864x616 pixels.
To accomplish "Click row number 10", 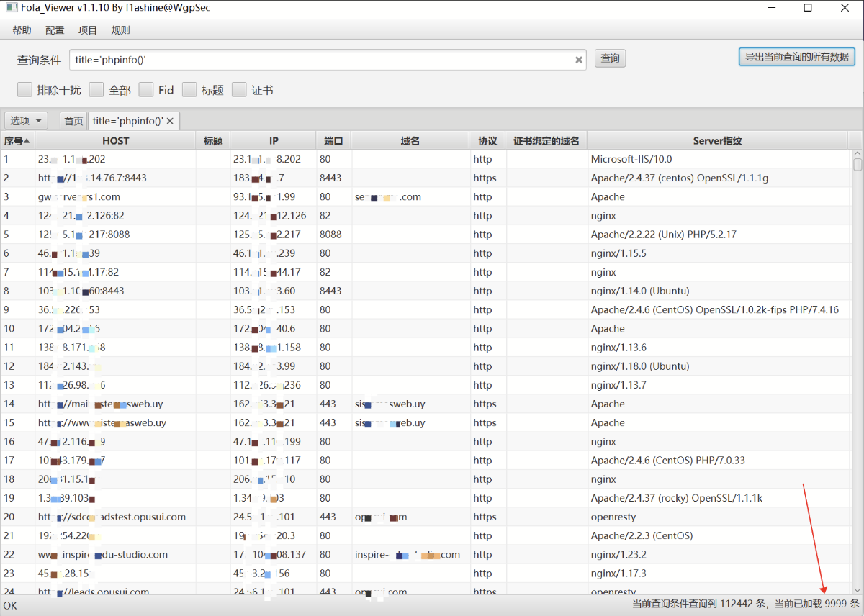I will [x=17, y=328].
